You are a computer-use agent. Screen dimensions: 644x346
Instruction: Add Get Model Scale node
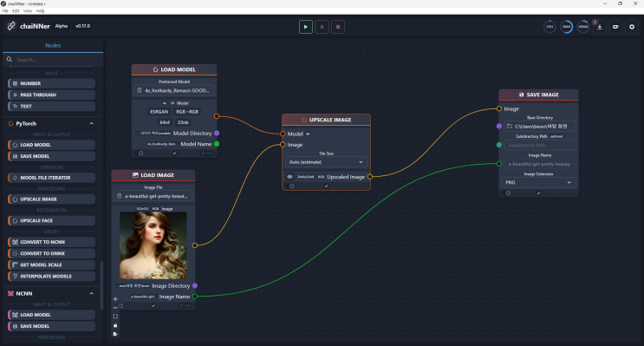coord(51,265)
